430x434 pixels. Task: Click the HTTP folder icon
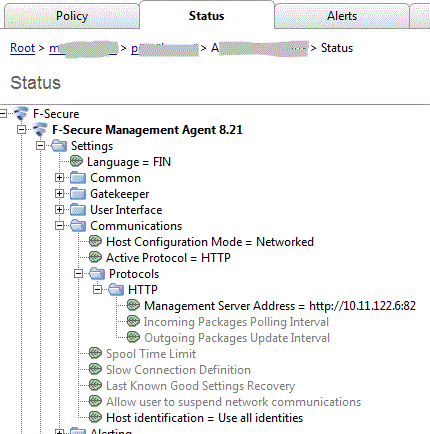116,290
